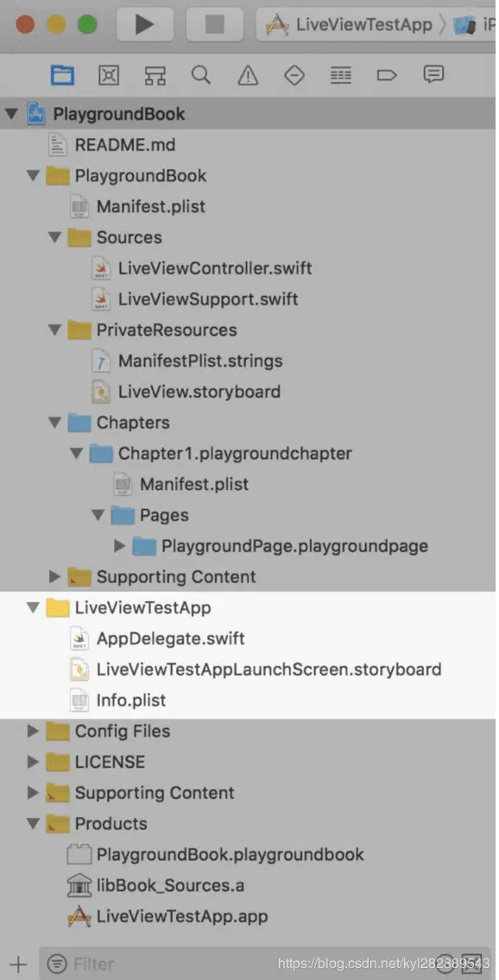
Task: Open the Find navigator magnifier
Action: point(201,74)
